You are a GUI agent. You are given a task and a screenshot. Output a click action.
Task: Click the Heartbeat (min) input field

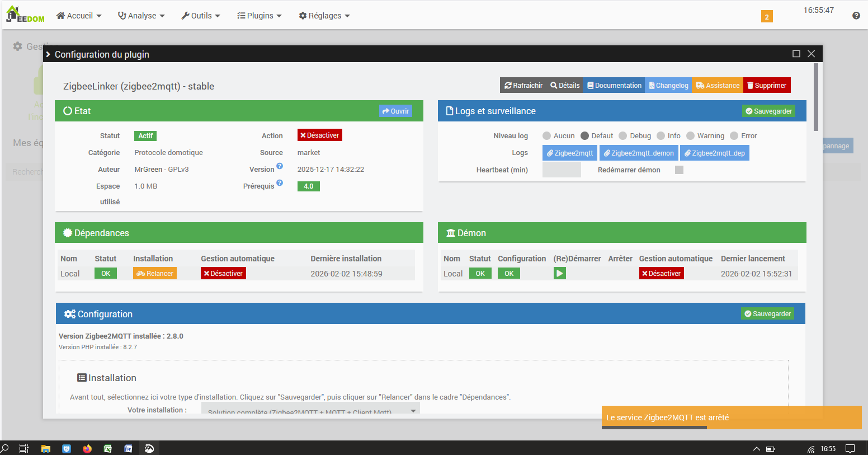coord(562,170)
